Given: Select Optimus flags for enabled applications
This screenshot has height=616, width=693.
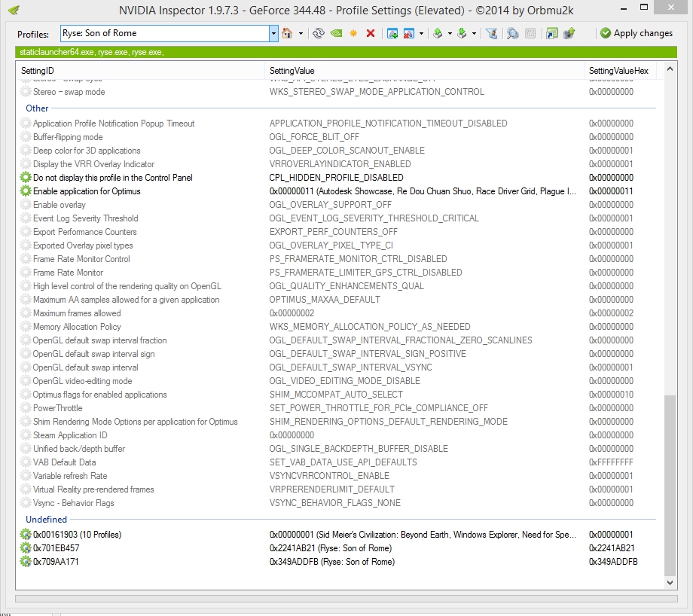Looking at the screenshot, I should click(x=100, y=395).
